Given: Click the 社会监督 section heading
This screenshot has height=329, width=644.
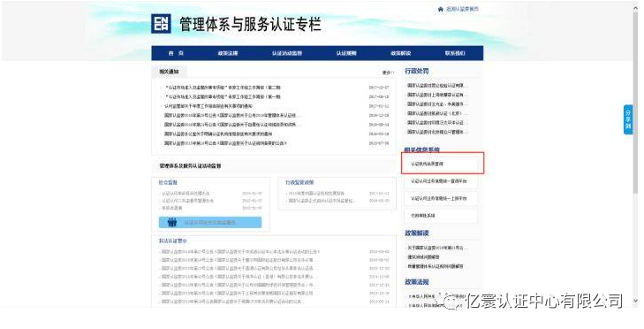Looking at the screenshot, I should click(168, 182).
